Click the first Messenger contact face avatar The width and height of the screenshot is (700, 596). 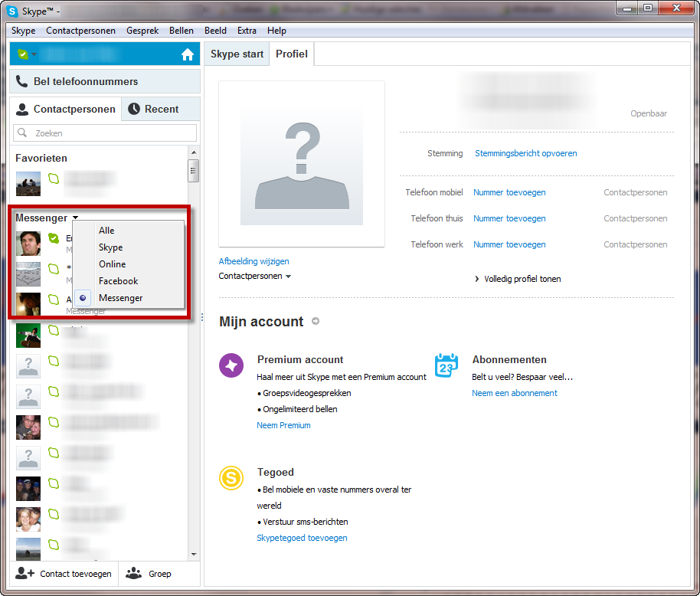pyautogui.click(x=28, y=244)
